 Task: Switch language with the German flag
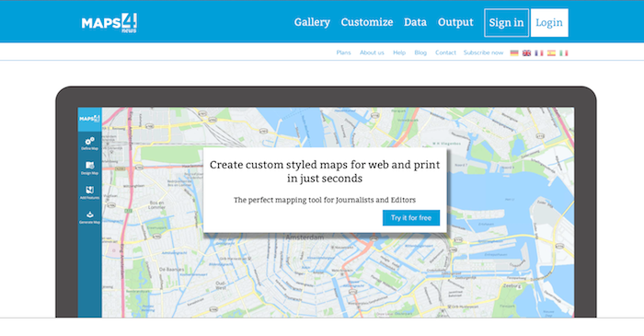[x=514, y=53]
